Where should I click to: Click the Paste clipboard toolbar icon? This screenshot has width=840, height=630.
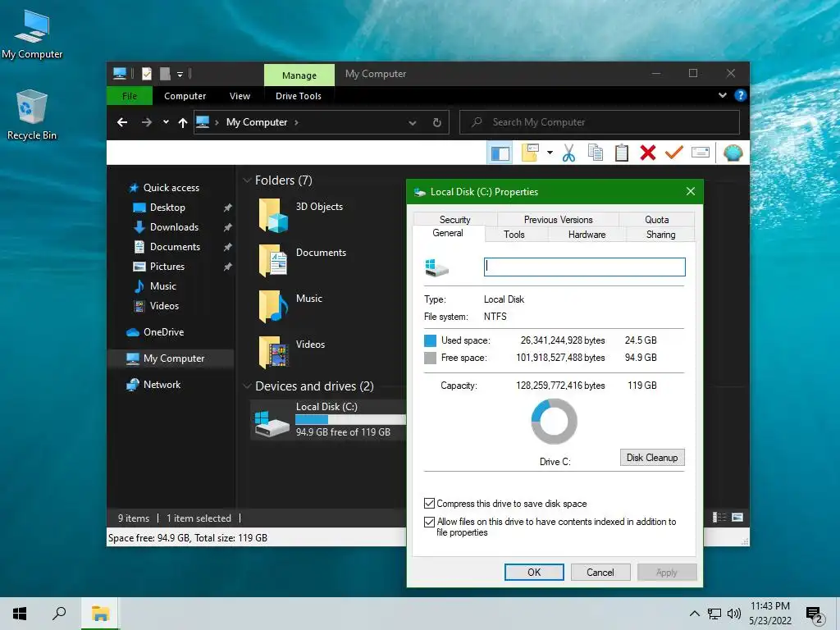[622, 153]
